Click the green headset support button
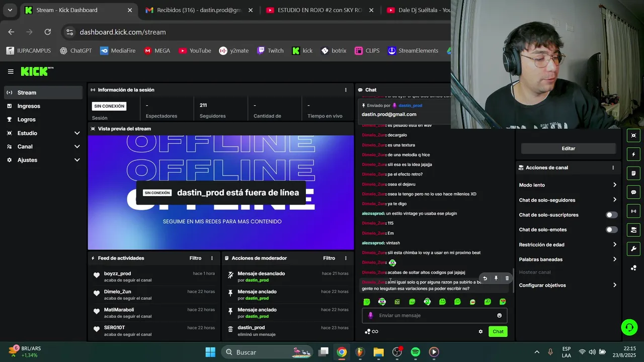This screenshot has width=644, height=362. tap(629, 327)
